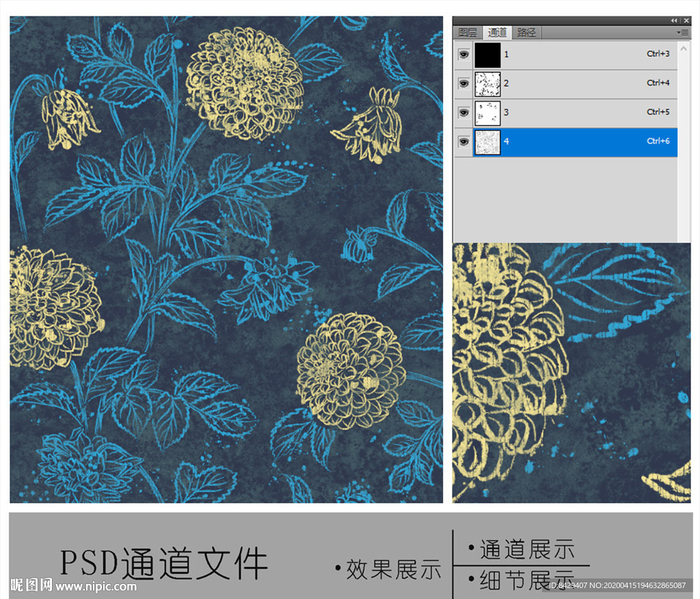Click the 通道展示 label
This screenshot has width=700, height=599.
click(x=527, y=549)
